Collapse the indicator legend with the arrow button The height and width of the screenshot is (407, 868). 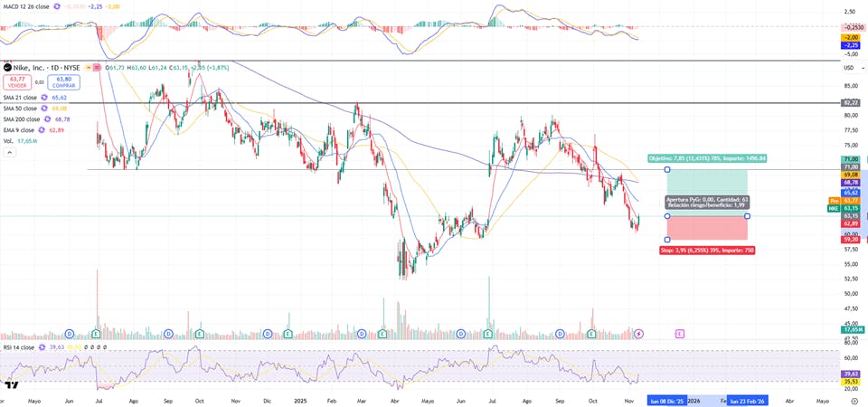pos(9,153)
